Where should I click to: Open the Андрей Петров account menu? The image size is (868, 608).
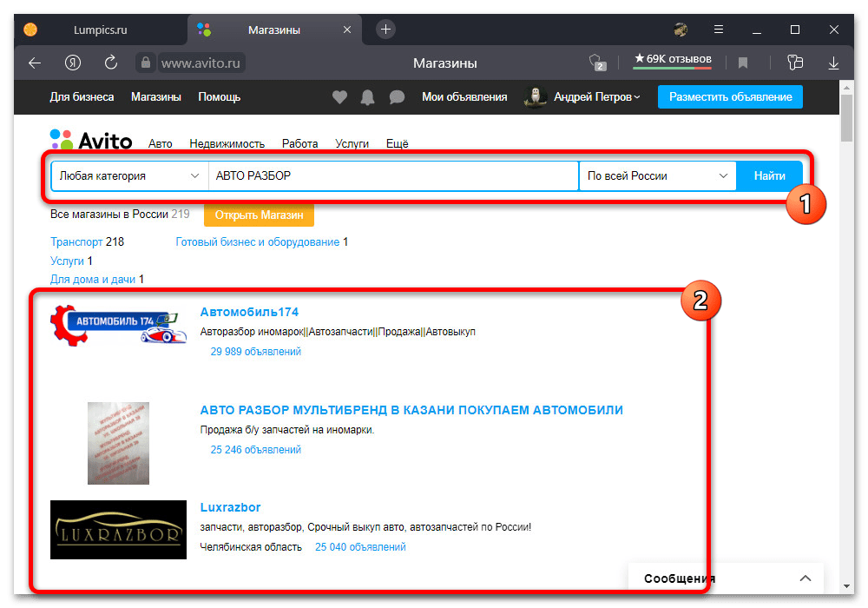coord(595,97)
